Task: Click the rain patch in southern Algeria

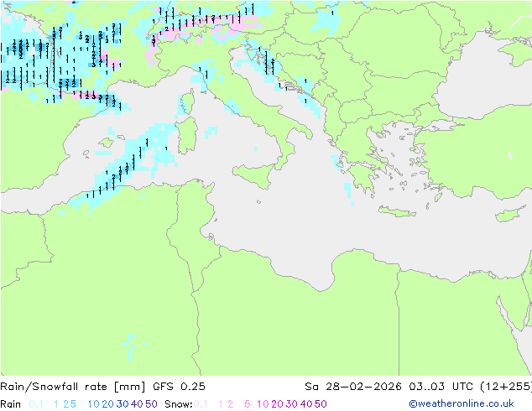Action: (x=131, y=346)
